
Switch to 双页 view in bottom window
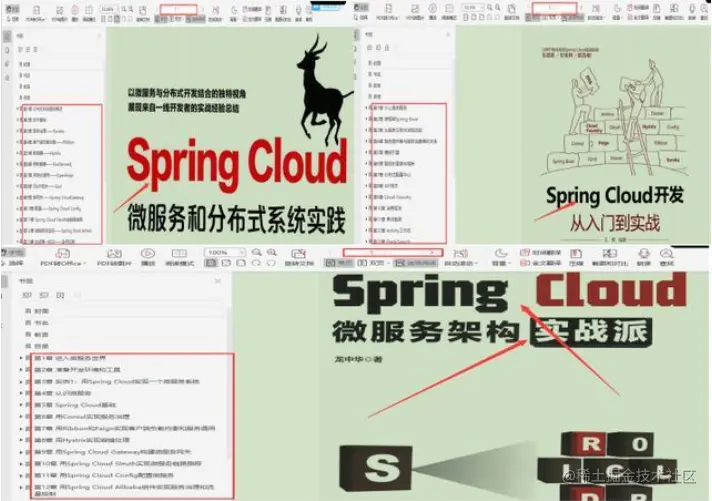tap(371, 263)
